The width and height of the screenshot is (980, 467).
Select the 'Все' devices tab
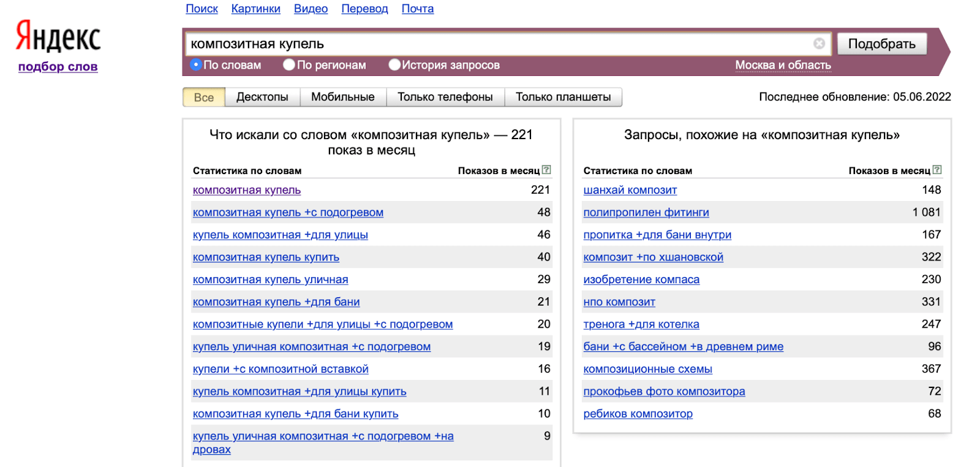click(x=204, y=97)
